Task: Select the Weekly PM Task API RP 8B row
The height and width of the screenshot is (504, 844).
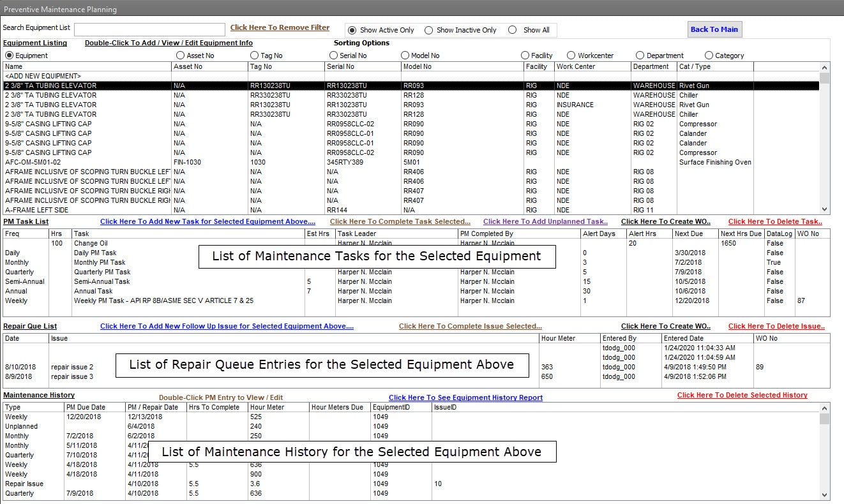Action: click(416, 300)
